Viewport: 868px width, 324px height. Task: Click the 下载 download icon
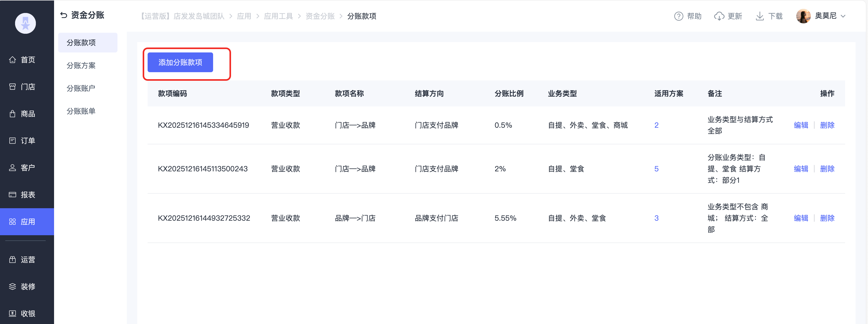point(759,16)
